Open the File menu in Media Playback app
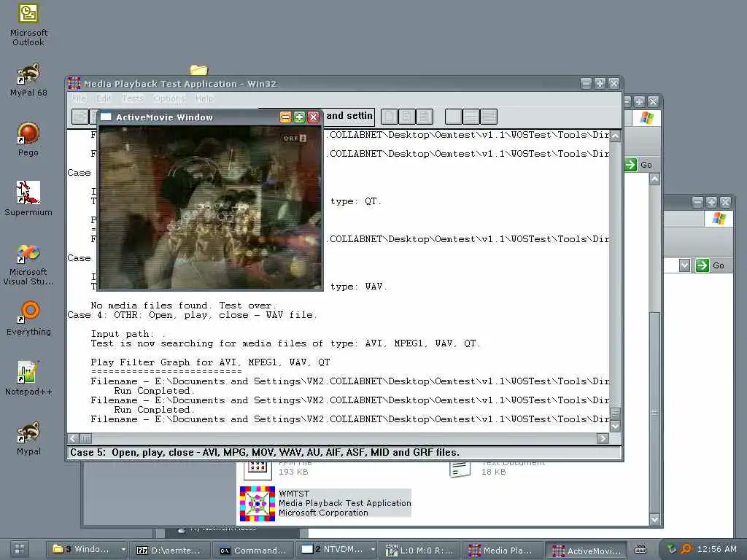 pos(79,98)
